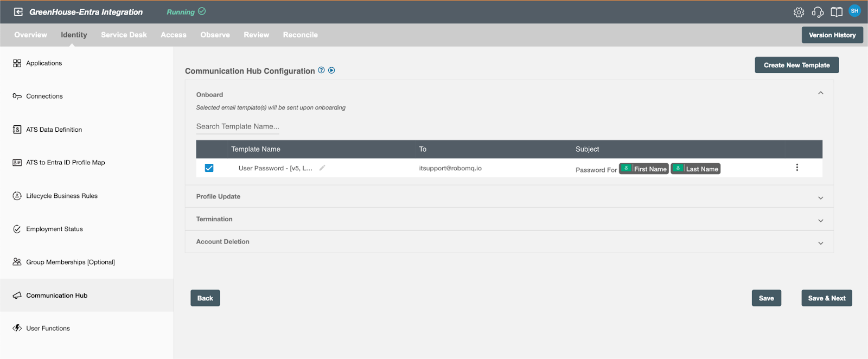Viewport: 868px width, 359px height.
Task: Click the Create New Template button
Action: coord(796,65)
